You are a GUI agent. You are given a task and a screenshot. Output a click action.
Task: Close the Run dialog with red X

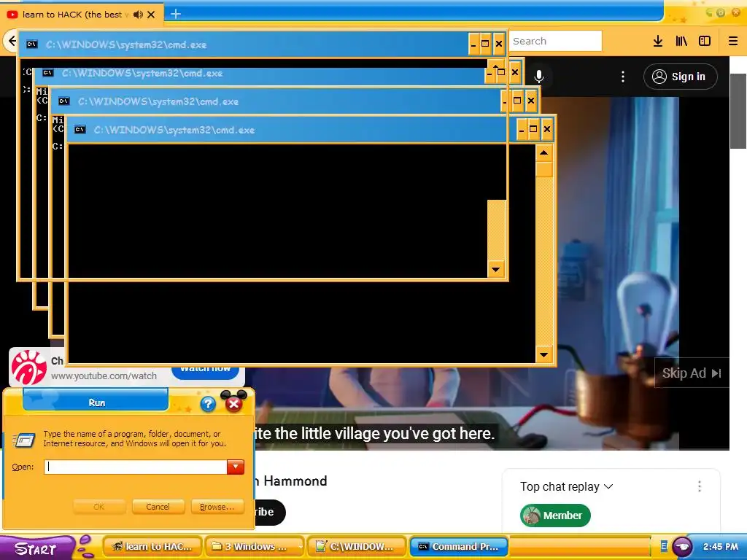pos(233,404)
